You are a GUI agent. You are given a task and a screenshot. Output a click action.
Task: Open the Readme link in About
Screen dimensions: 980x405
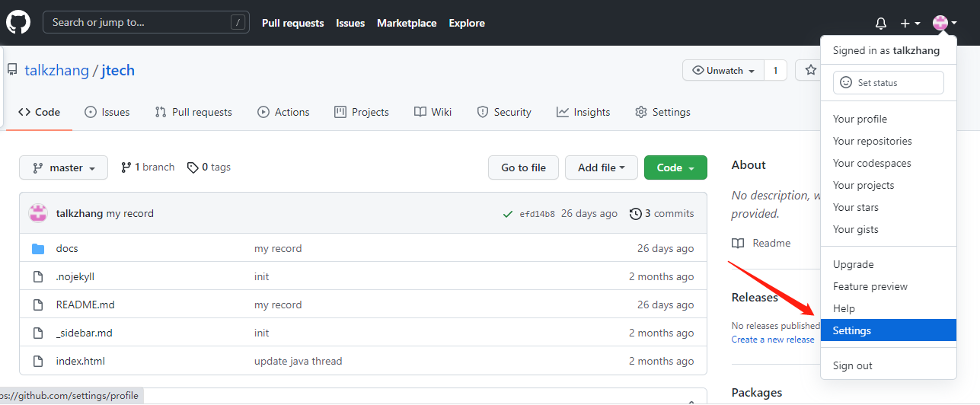[761, 243]
